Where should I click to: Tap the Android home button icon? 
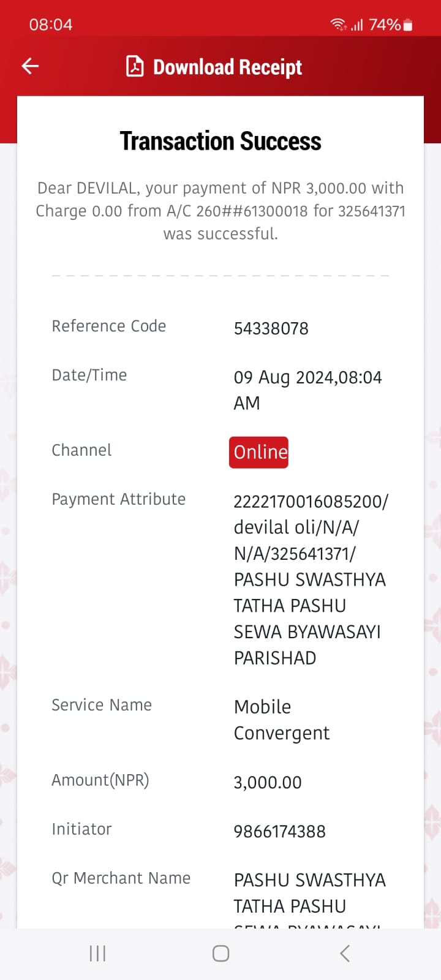(221, 953)
